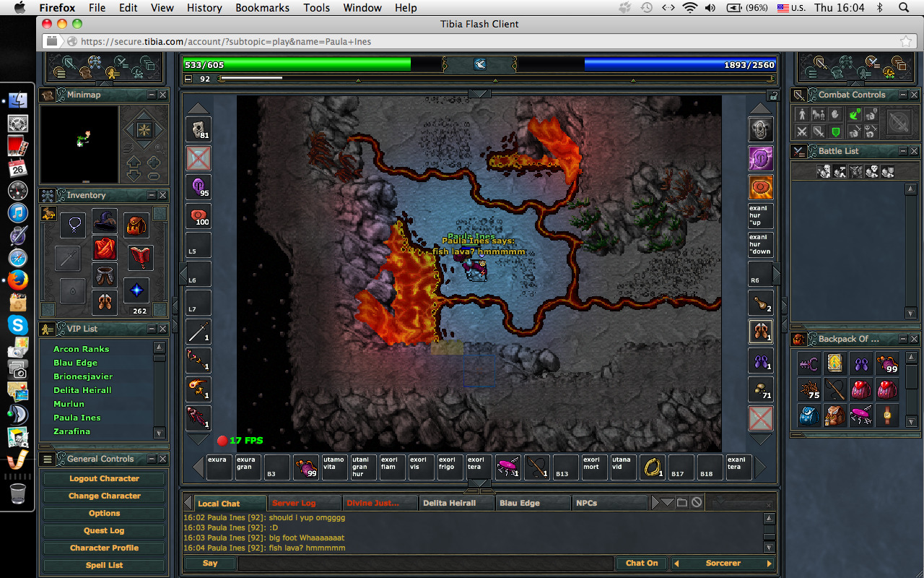Click the exani hur up hotkey
The height and width of the screenshot is (578, 924).
(761, 216)
